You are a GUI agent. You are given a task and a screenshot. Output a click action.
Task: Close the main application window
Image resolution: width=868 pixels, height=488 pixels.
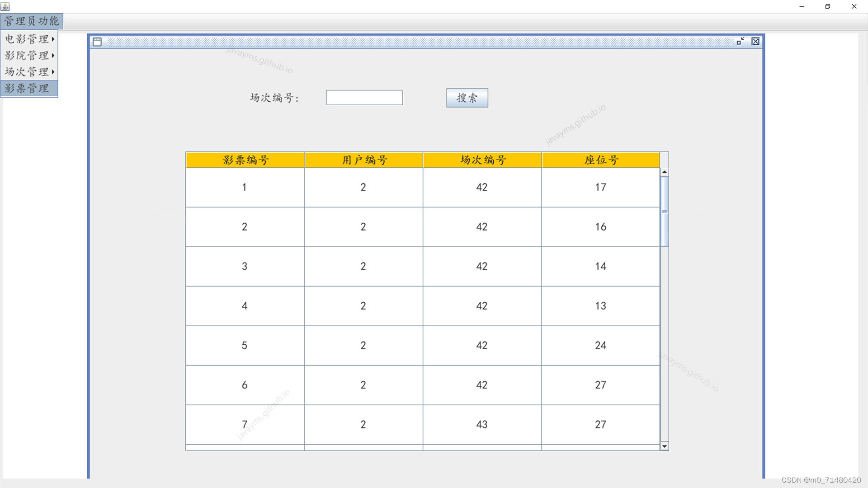click(854, 6)
